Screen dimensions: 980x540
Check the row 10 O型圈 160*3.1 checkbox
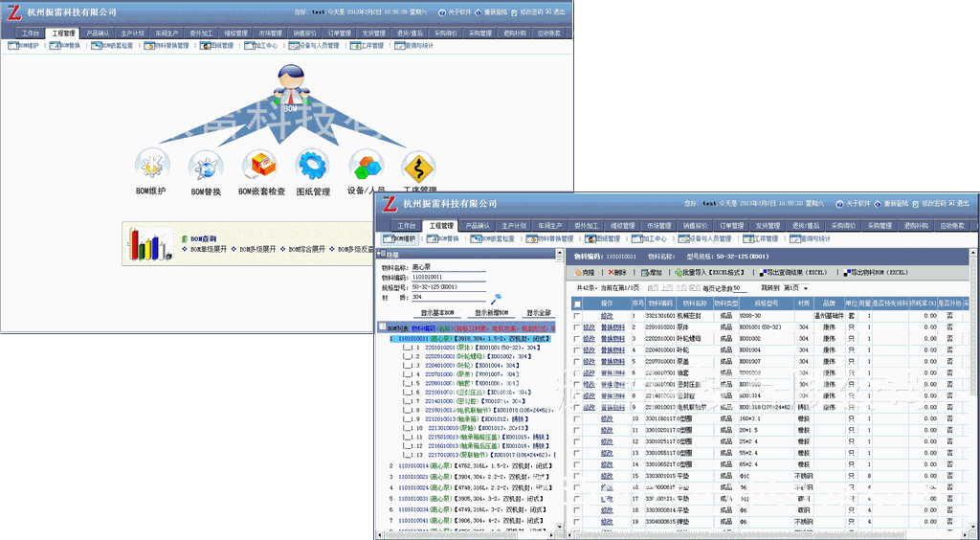coord(577,418)
